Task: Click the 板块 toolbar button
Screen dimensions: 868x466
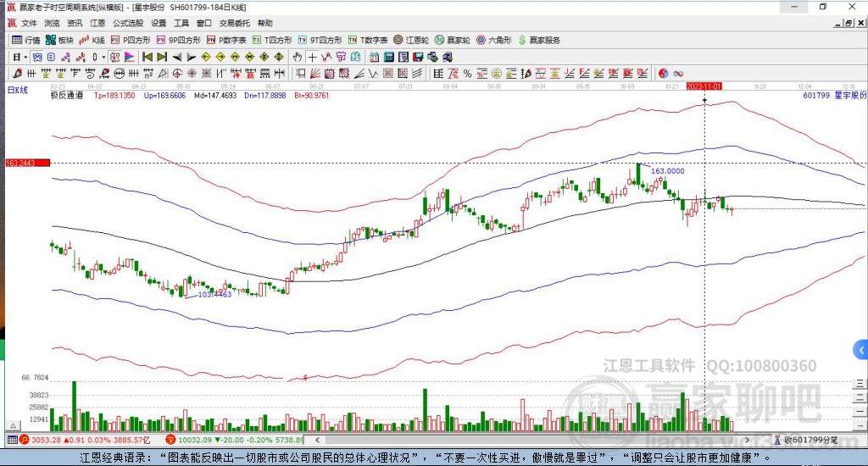Action: (x=59, y=40)
